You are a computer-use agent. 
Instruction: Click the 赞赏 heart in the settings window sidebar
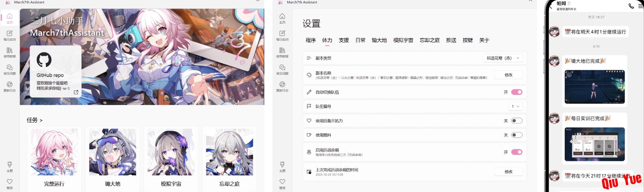[282, 181]
